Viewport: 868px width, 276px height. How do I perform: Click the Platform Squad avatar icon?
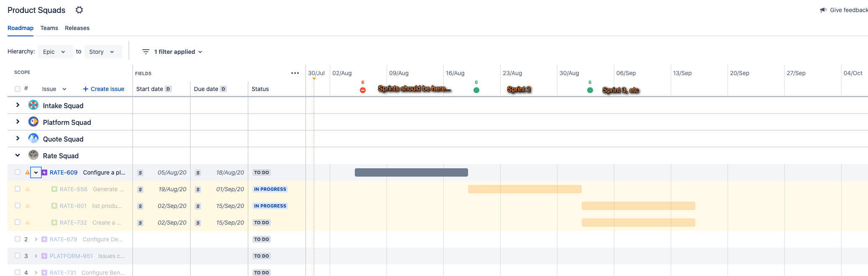pos(33,122)
